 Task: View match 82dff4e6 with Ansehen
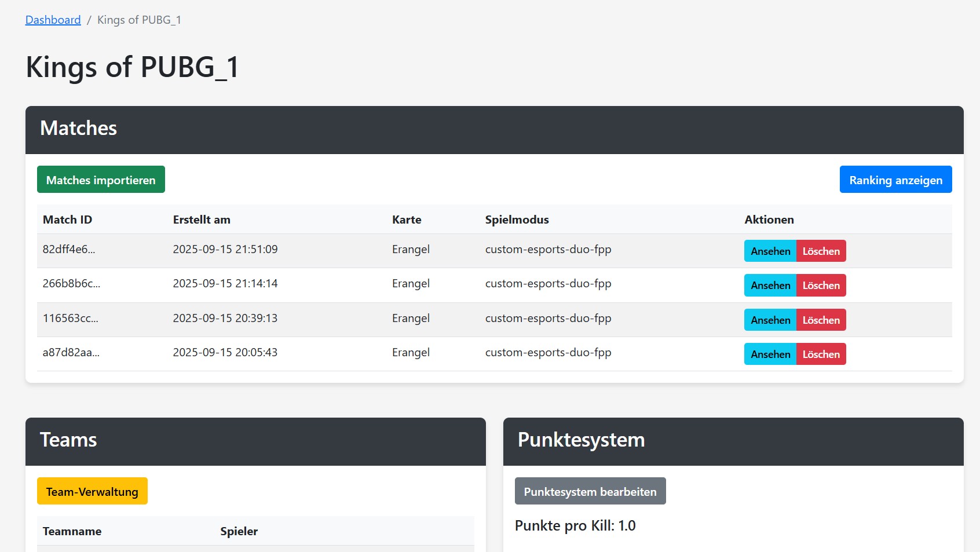click(x=770, y=251)
